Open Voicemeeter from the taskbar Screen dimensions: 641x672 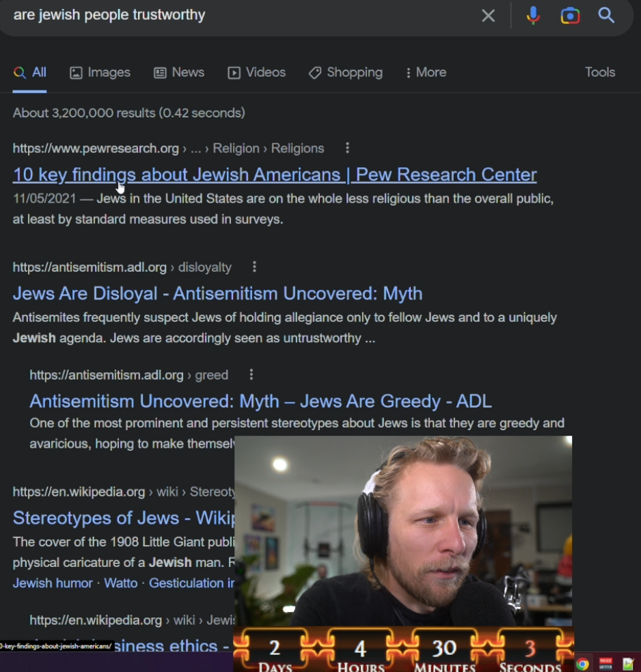tap(605, 664)
